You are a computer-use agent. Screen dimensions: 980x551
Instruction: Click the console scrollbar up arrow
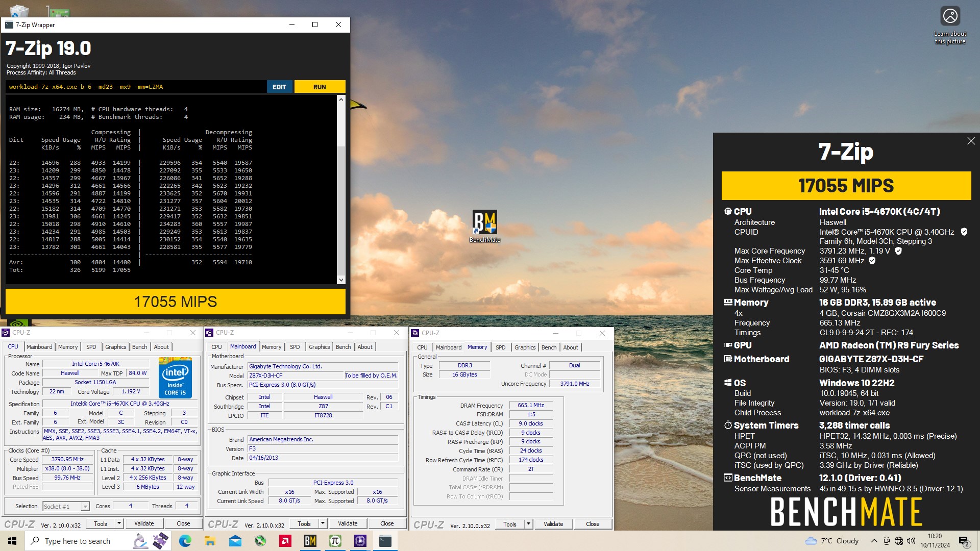[x=341, y=99]
